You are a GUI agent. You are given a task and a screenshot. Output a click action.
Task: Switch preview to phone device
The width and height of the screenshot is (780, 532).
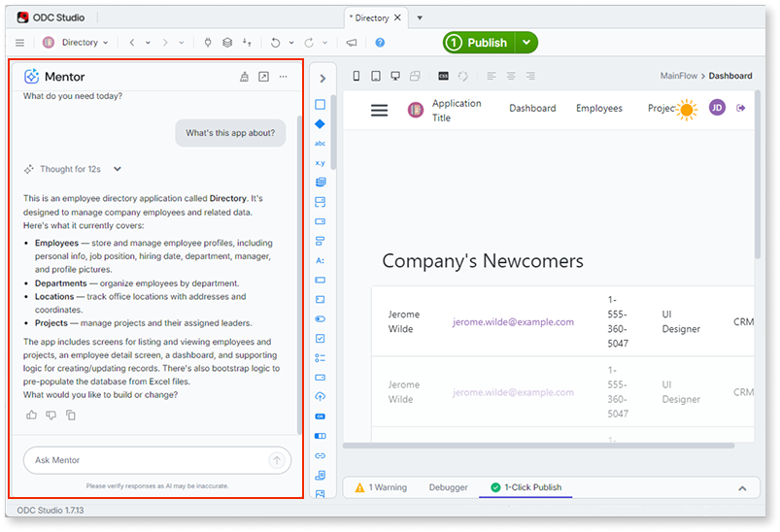pyautogui.click(x=356, y=76)
